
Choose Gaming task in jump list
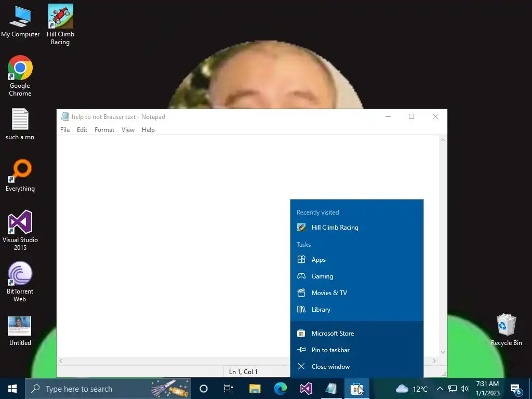356,276
